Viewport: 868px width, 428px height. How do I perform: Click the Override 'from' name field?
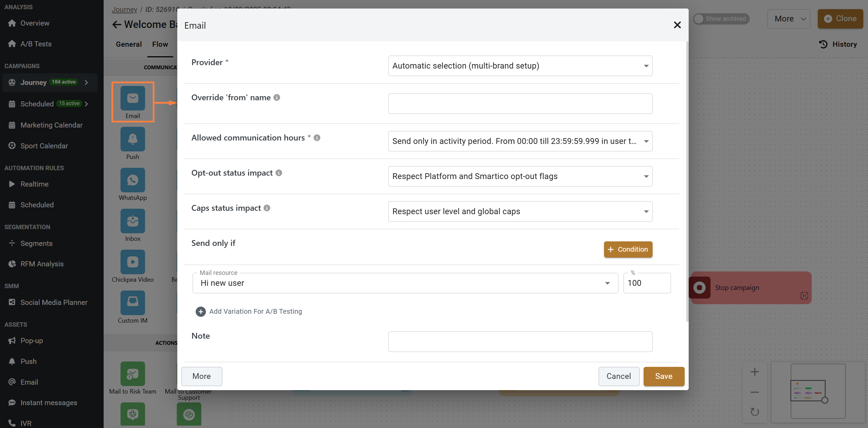[x=520, y=104]
